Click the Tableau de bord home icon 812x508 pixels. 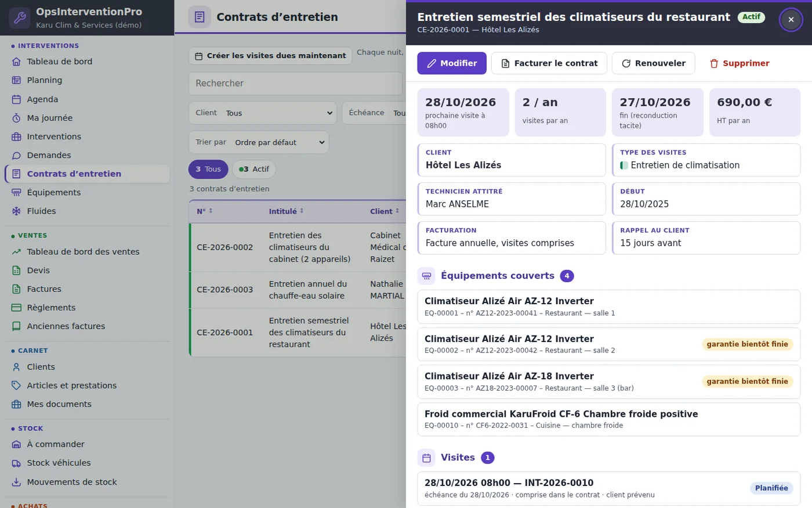pyautogui.click(x=16, y=62)
